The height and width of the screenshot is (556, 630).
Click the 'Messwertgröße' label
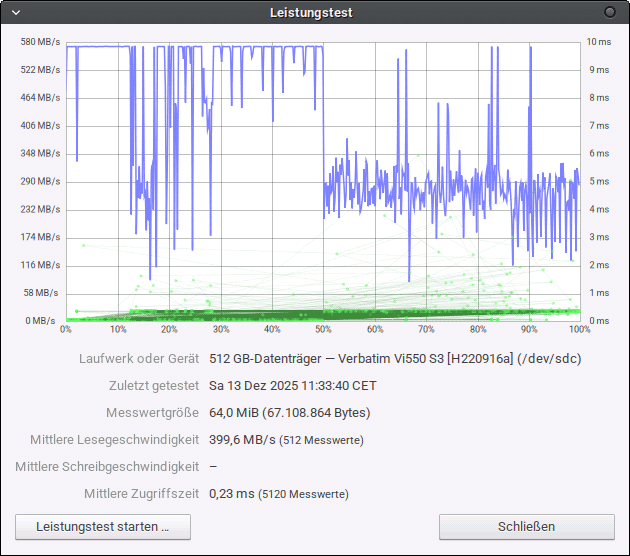point(152,413)
